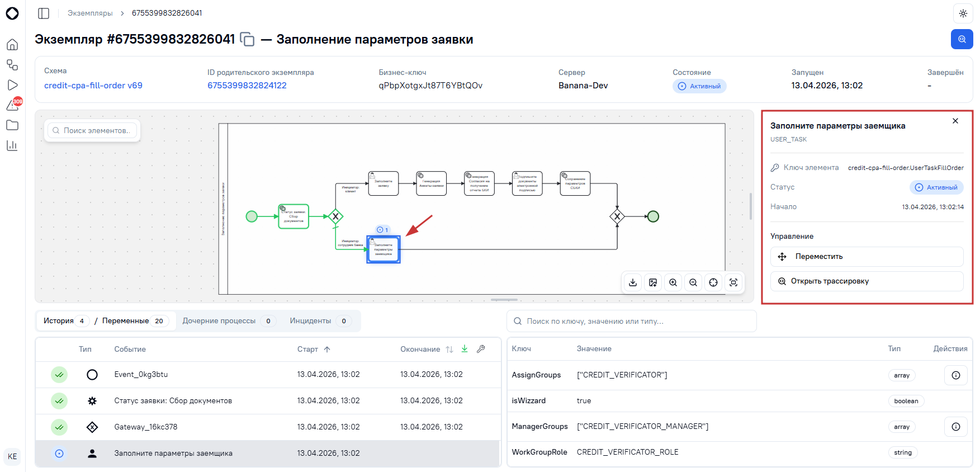Click the green start event circle in the diagram

coord(252,216)
